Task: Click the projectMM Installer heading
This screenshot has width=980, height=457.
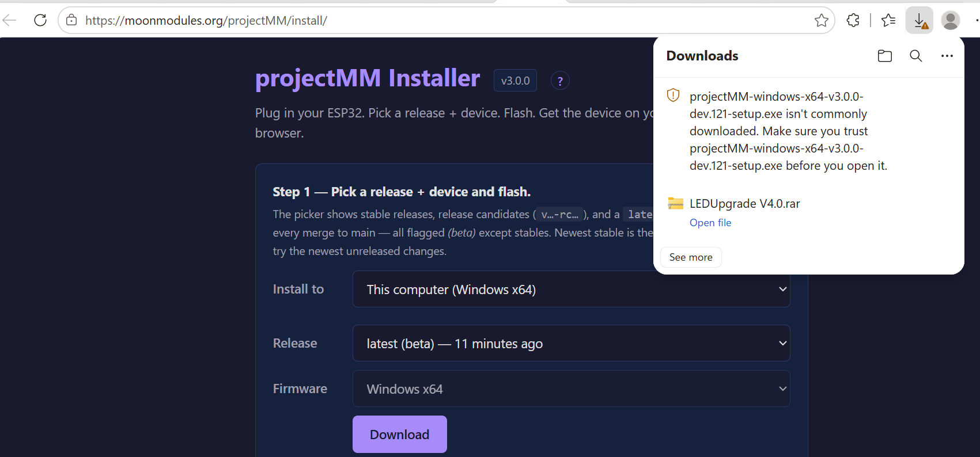Action: coord(368,78)
